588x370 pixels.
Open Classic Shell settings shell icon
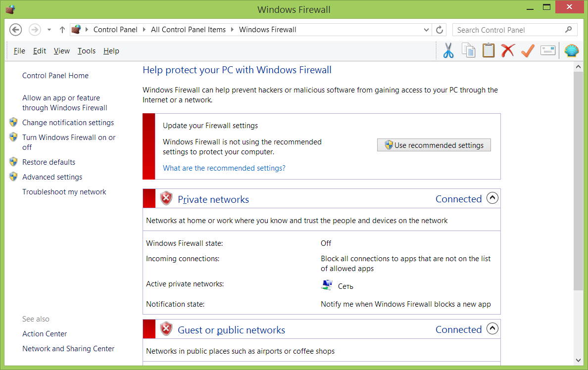click(572, 50)
